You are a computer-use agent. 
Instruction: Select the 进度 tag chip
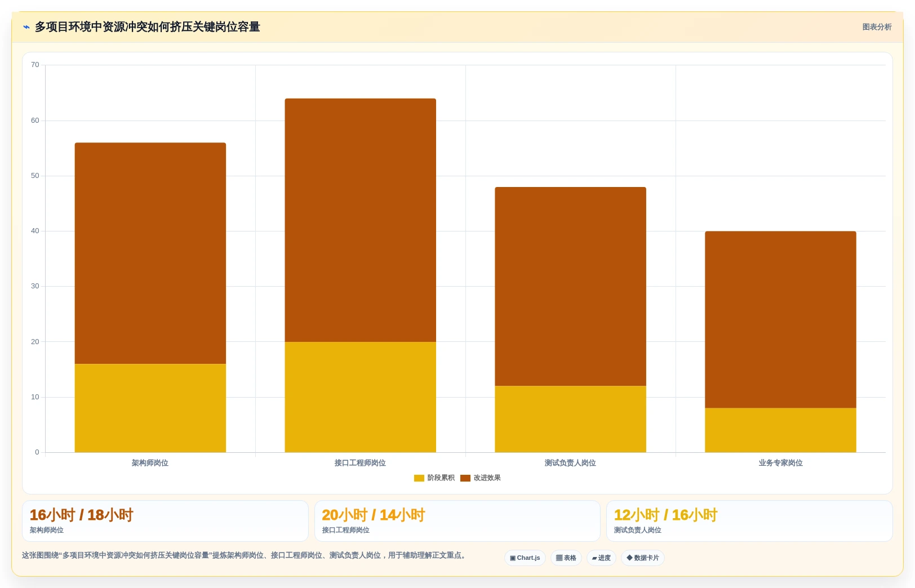pyautogui.click(x=601, y=558)
